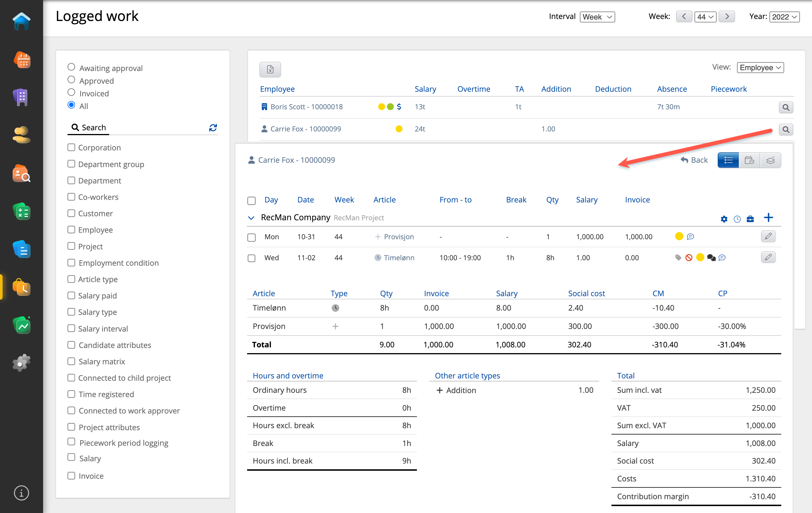Open gear settings for RecMan Company
This screenshot has height=513, width=812.
tap(724, 219)
